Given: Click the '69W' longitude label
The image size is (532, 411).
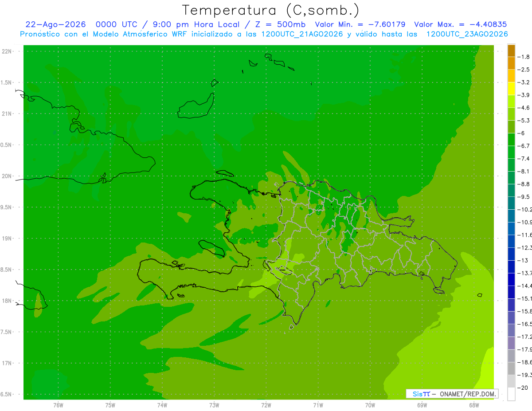Looking at the screenshot, I should point(422,405).
